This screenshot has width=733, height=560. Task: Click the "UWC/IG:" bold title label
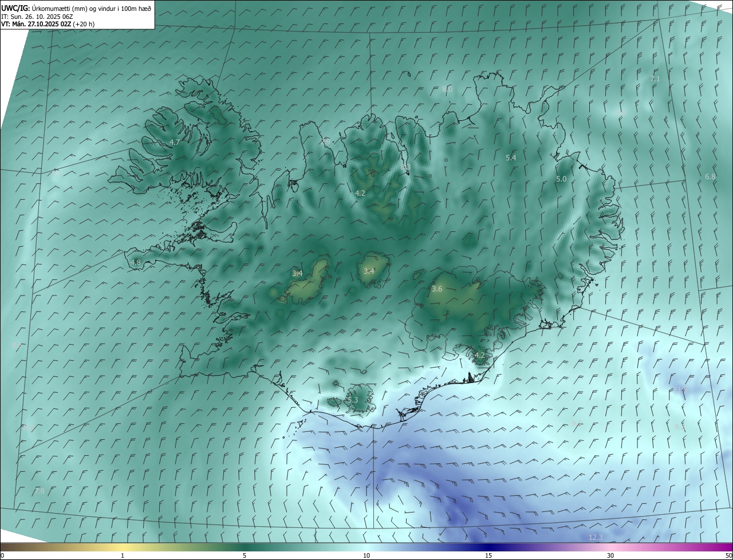coord(15,8)
